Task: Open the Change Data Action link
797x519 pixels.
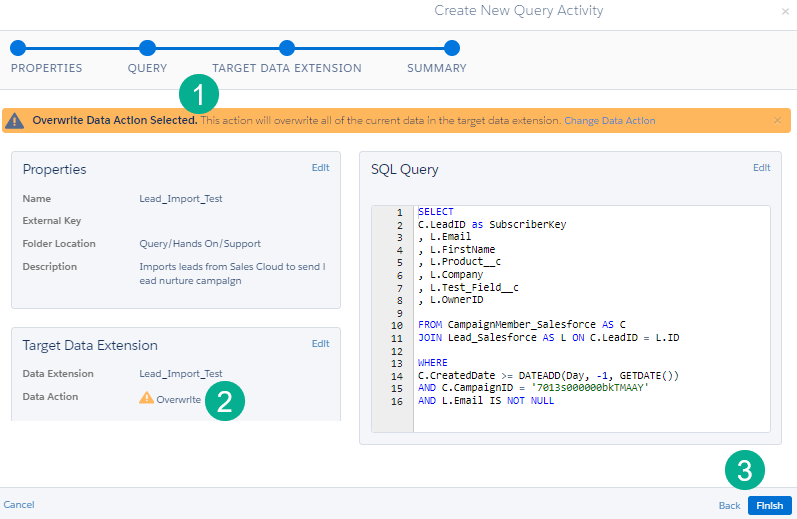Action: 609,121
